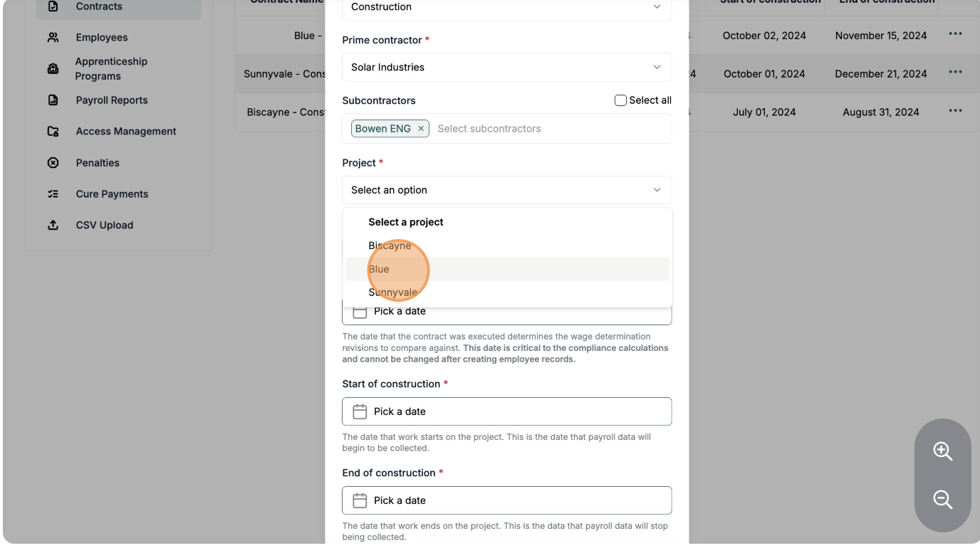Choose Sunnyvale from the project list

[392, 293]
